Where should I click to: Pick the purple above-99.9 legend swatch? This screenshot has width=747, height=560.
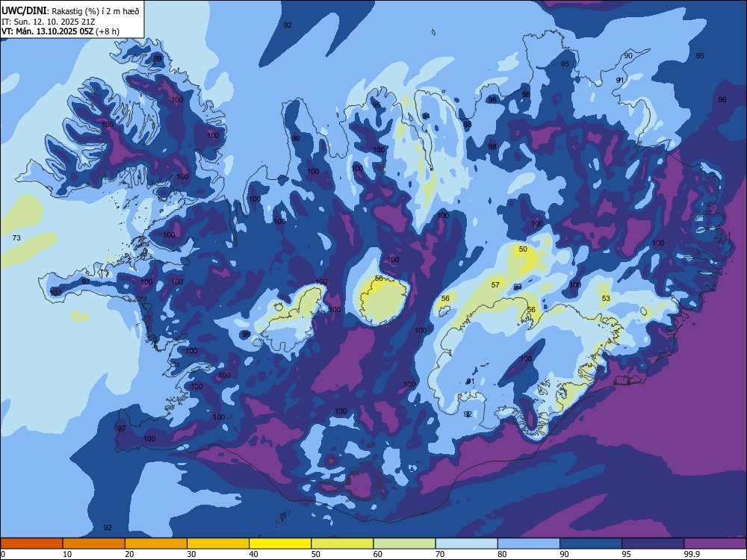[715, 544]
